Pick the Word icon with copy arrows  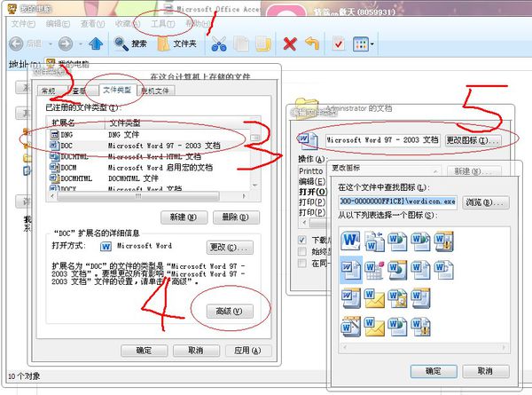(x=375, y=241)
